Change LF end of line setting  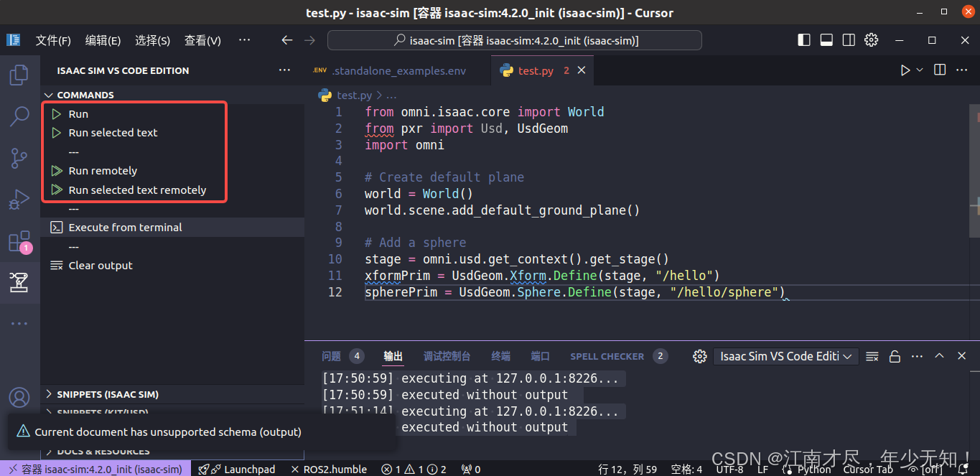pos(762,469)
